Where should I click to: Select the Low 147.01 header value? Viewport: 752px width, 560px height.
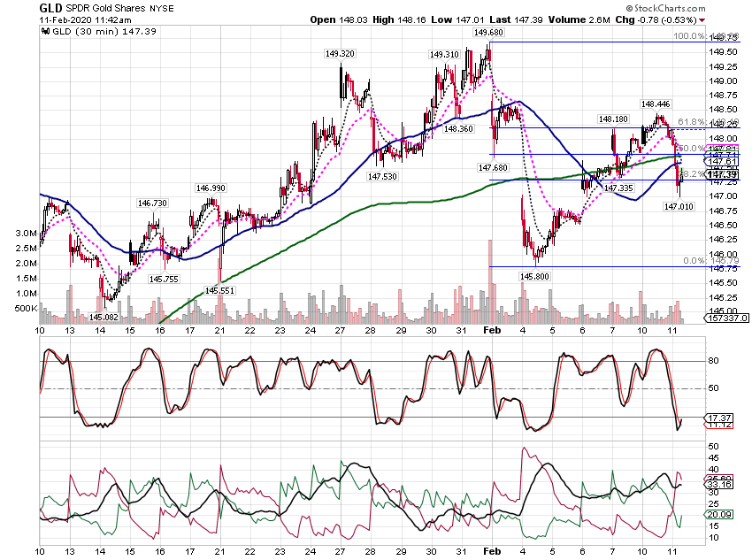[458, 19]
